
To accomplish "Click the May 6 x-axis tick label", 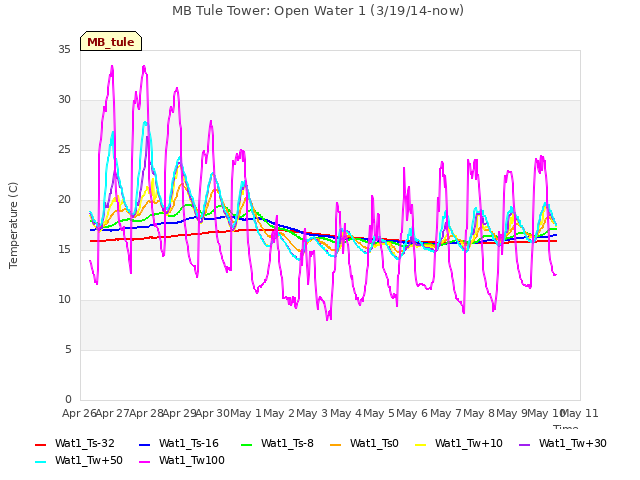I will 412,413.
